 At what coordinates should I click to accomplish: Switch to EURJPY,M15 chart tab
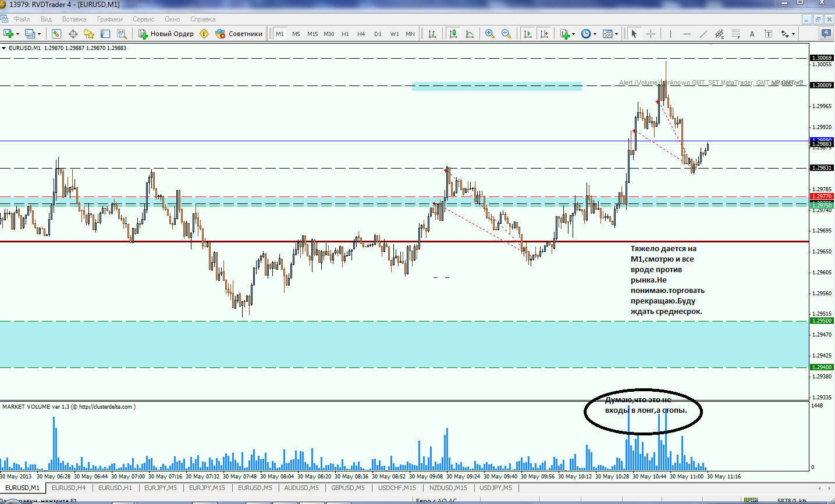pyautogui.click(x=207, y=488)
